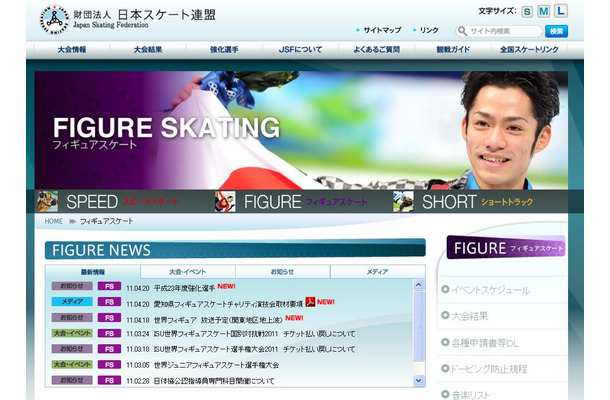610x400 pixels.
Task: Switch to the 大会・イベント news tab
Action: pyautogui.click(x=187, y=272)
